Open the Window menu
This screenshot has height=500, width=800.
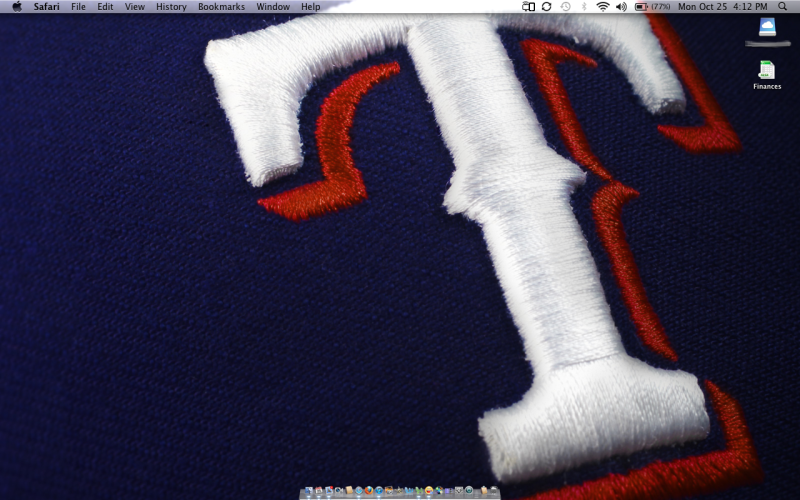click(273, 7)
